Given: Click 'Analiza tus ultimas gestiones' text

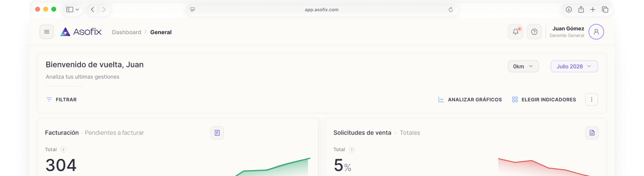Looking at the screenshot, I should (x=82, y=77).
